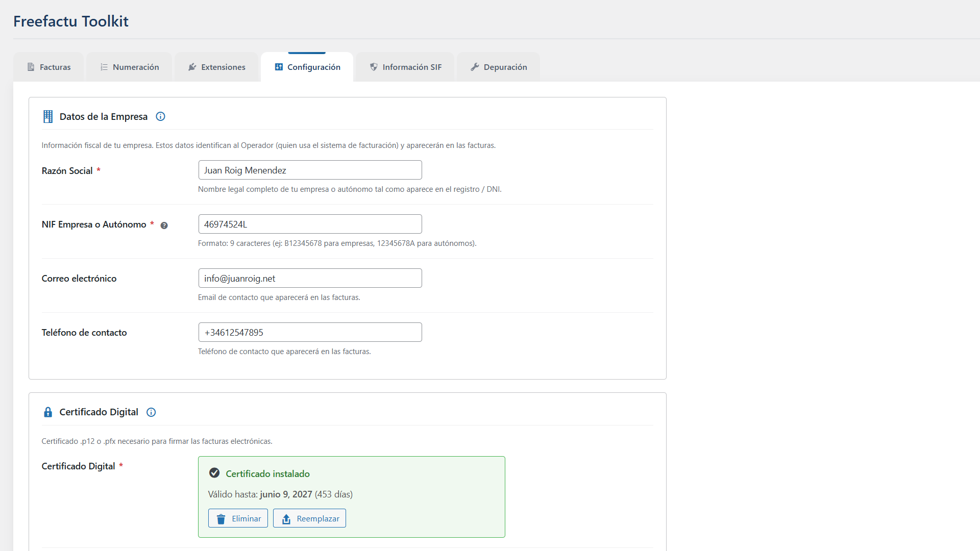The height and width of the screenshot is (551, 980).
Task: Open the Información SIF tab
Action: pyautogui.click(x=405, y=67)
